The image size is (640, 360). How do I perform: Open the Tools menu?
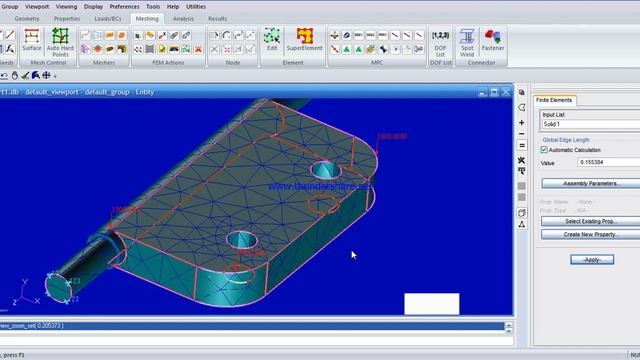tap(153, 7)
